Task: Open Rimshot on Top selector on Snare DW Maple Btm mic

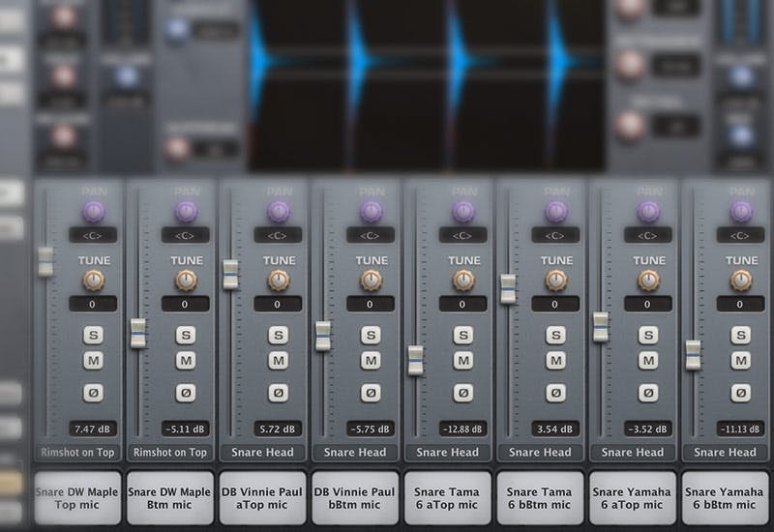Action: pos(170,452)
